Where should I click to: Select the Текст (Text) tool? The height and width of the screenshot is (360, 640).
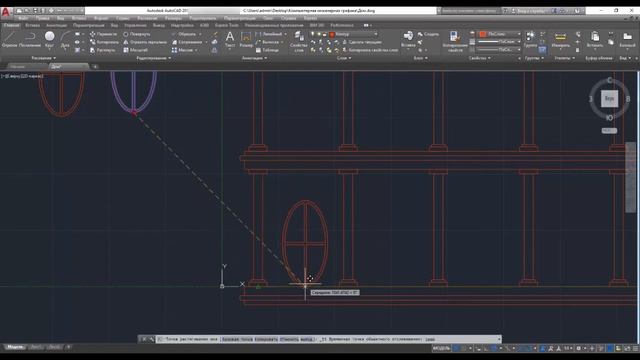click(x=230, y=40)
